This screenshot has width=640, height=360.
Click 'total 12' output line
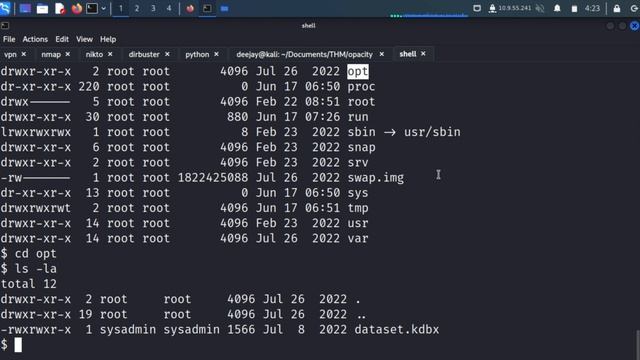[x=29, y=284]
